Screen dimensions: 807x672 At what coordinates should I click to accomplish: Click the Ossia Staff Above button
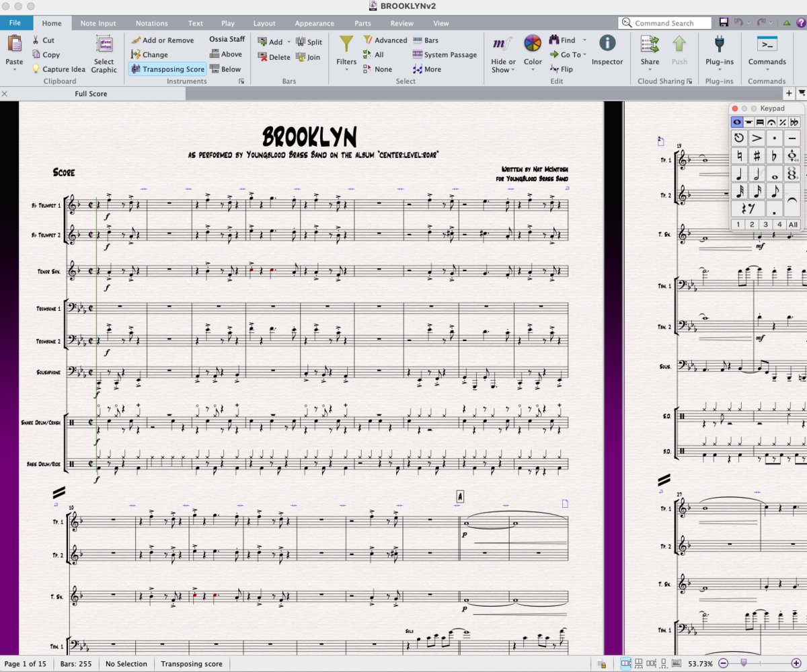pos(227,54)
